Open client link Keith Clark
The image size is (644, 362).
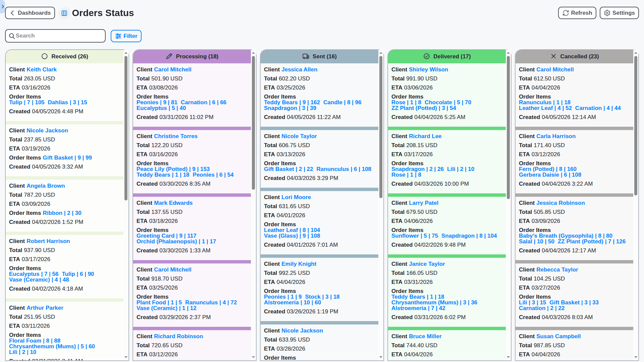41,69
